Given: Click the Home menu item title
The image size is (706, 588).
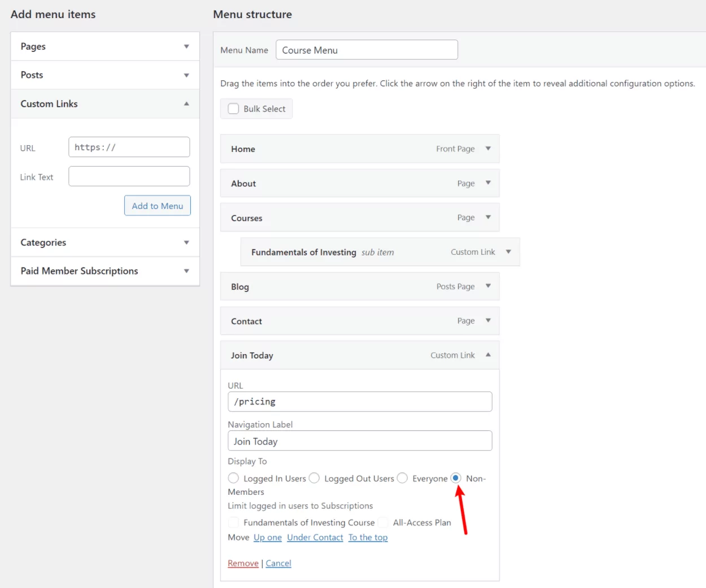Looking at the screenshot, I should [243, 149].
